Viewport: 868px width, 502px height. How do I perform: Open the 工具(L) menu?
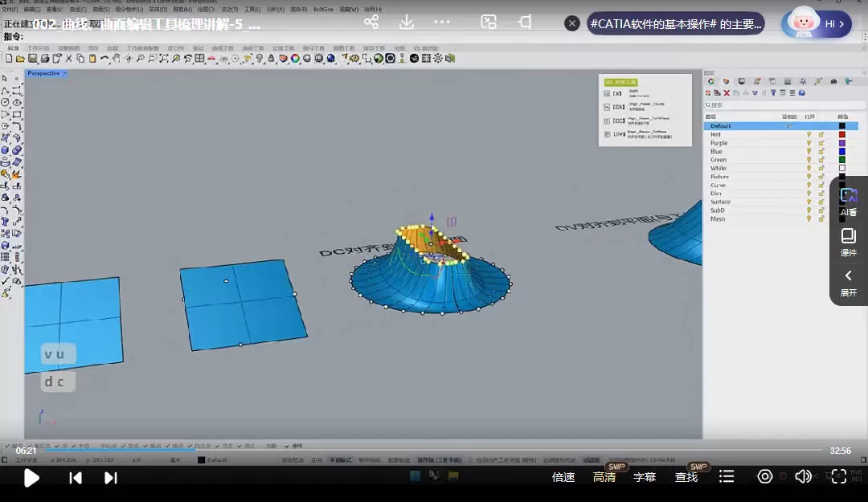point(252,10)
